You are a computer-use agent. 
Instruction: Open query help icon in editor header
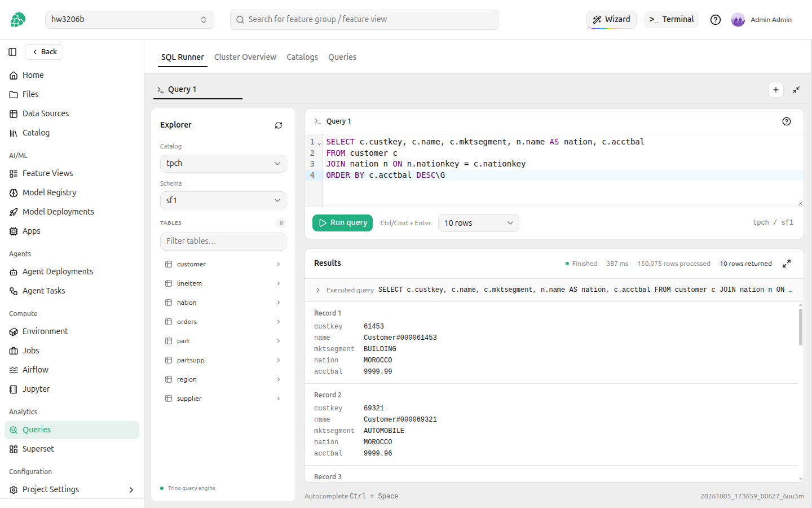(787, 121)
